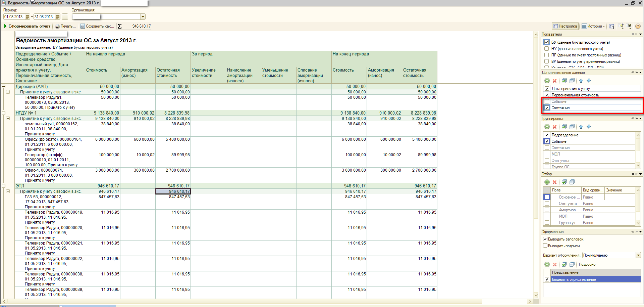Toggle Выводить заголовок checkbox
Screen dimensions: 644x307
click(545, 239)
